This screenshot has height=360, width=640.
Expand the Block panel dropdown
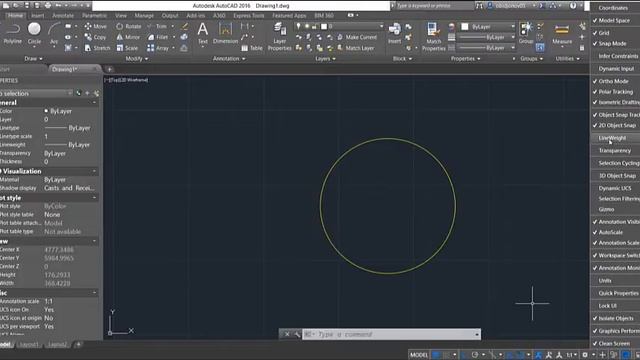point(402,59)
